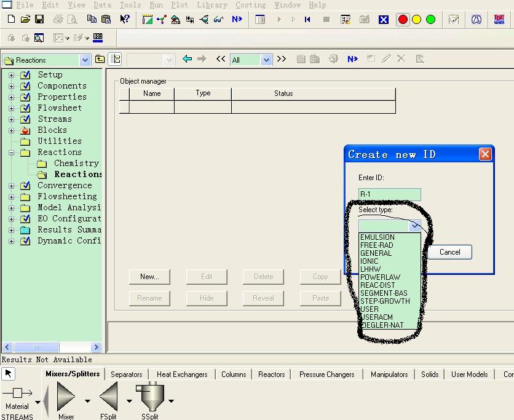Click Cancel in Create new ID dialog

pos(449,252)
